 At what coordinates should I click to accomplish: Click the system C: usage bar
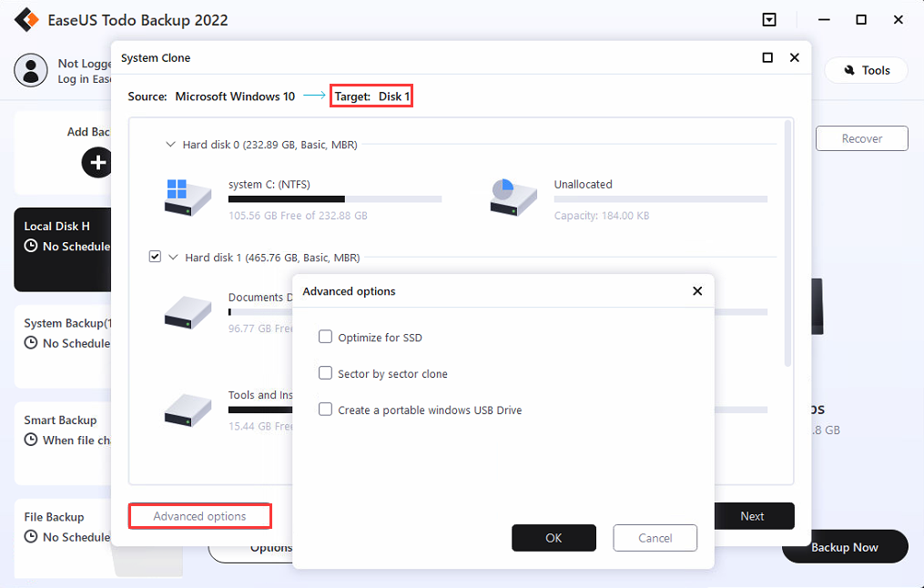[335, 199]
